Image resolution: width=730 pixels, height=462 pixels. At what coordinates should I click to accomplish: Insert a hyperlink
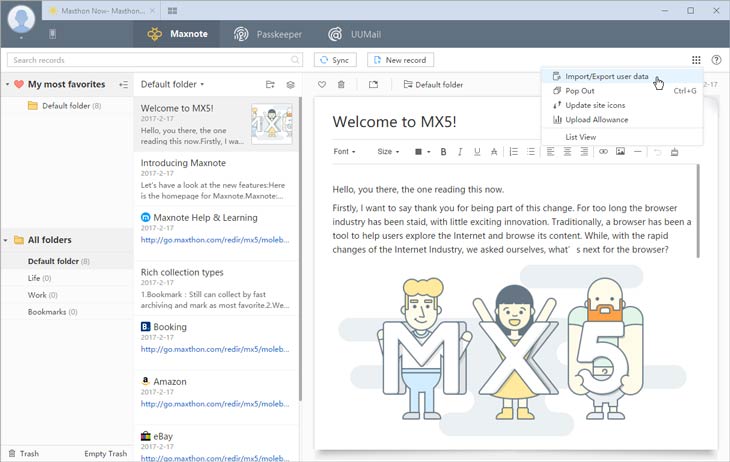click(x=603, y=151)
